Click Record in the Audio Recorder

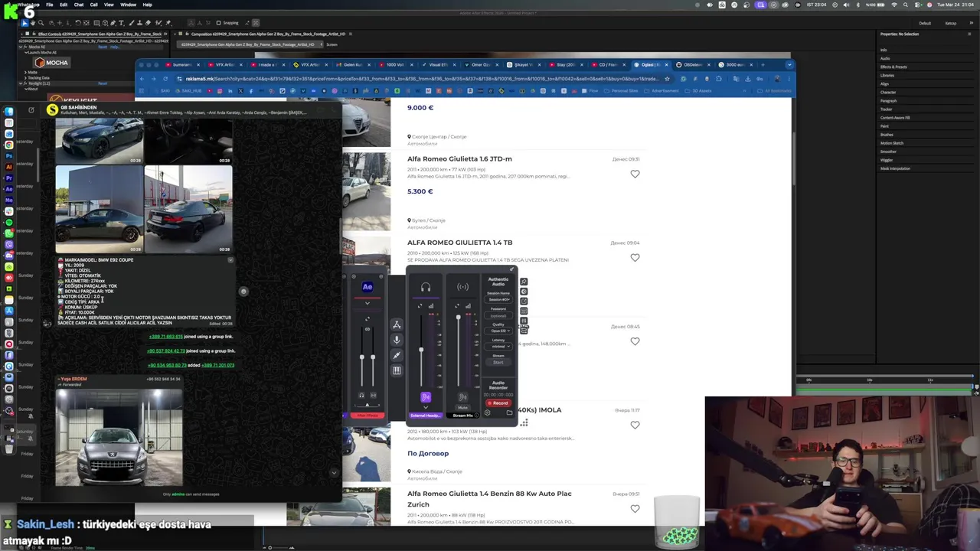pos(498,403)
